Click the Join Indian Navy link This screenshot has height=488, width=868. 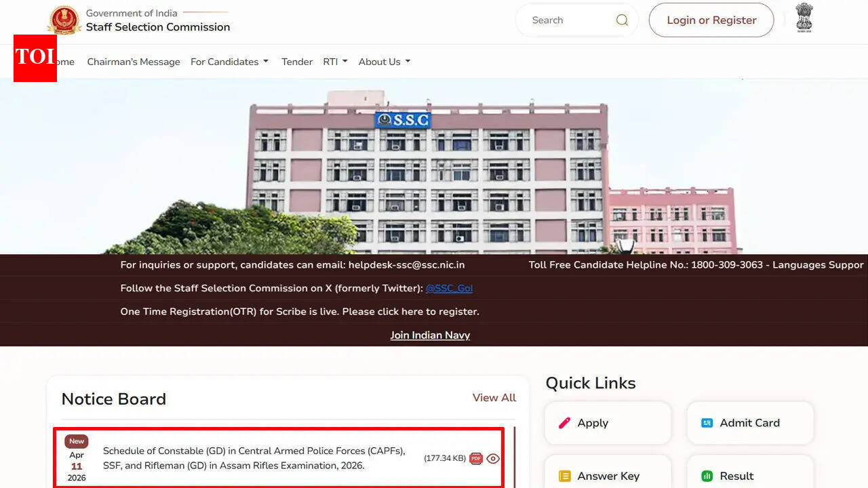click(x=430, y=334)
